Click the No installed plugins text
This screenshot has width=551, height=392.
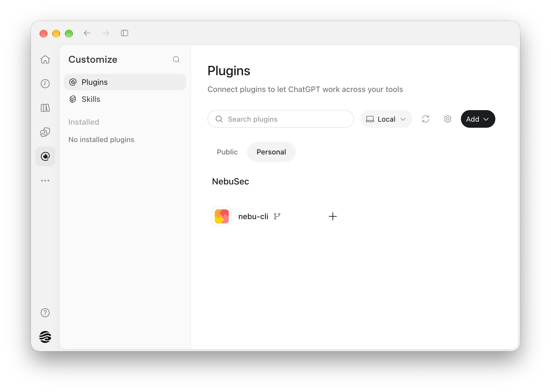coord(101,140)
